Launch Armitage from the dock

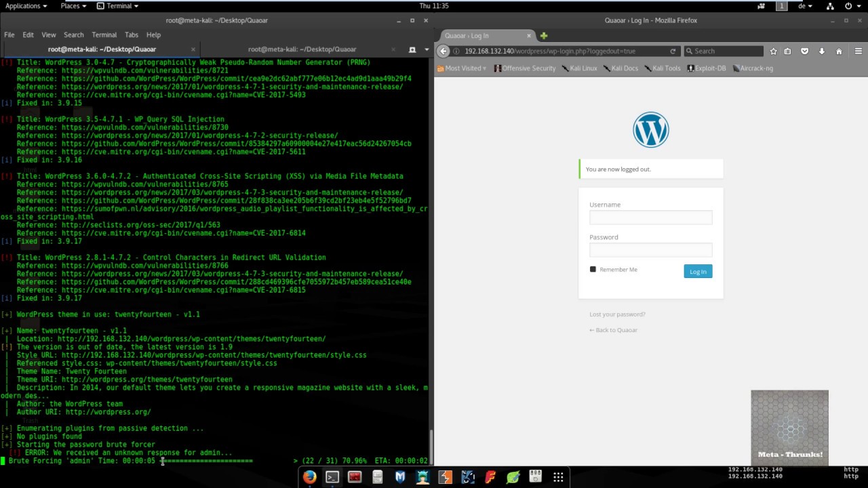point(422,477)
